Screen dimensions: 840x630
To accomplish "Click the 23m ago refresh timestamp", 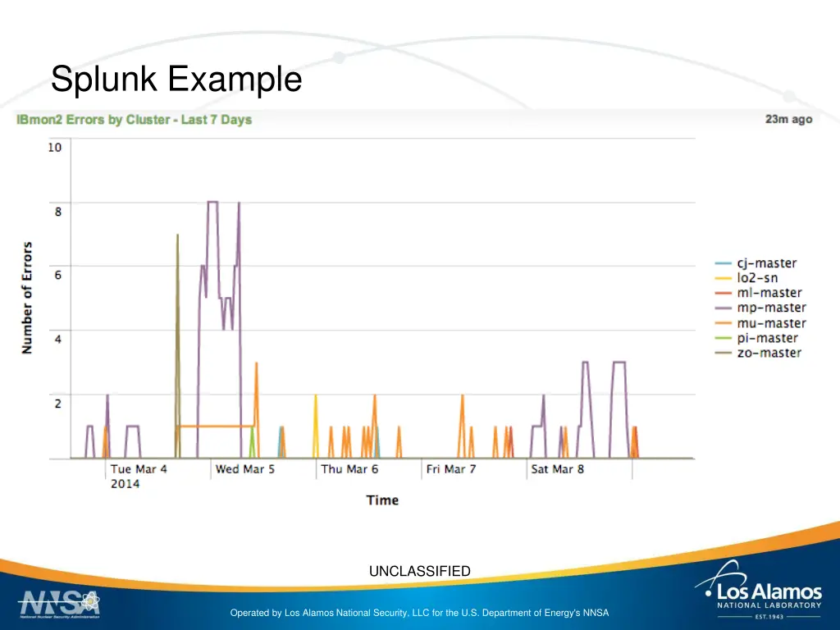I will click(788, 119).
